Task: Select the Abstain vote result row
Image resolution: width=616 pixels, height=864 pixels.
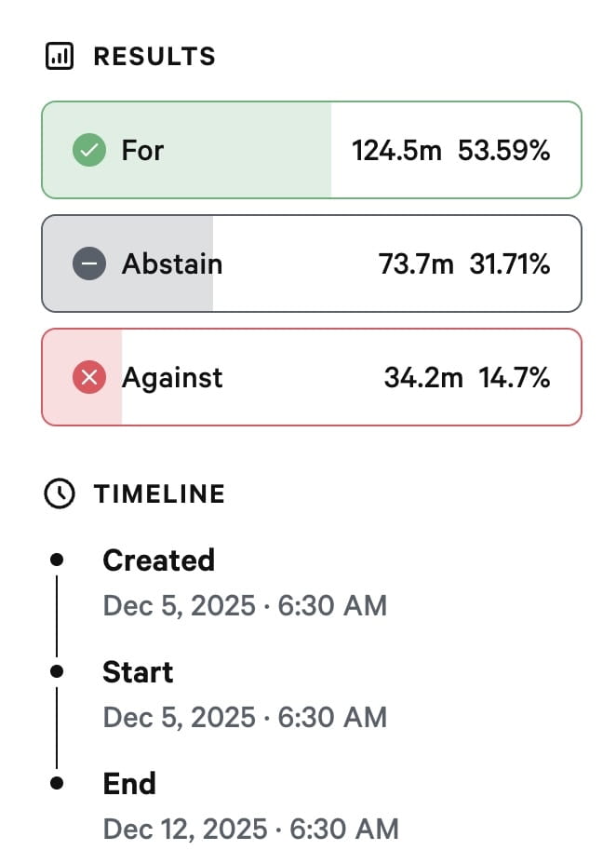Action: click(312, 264)
